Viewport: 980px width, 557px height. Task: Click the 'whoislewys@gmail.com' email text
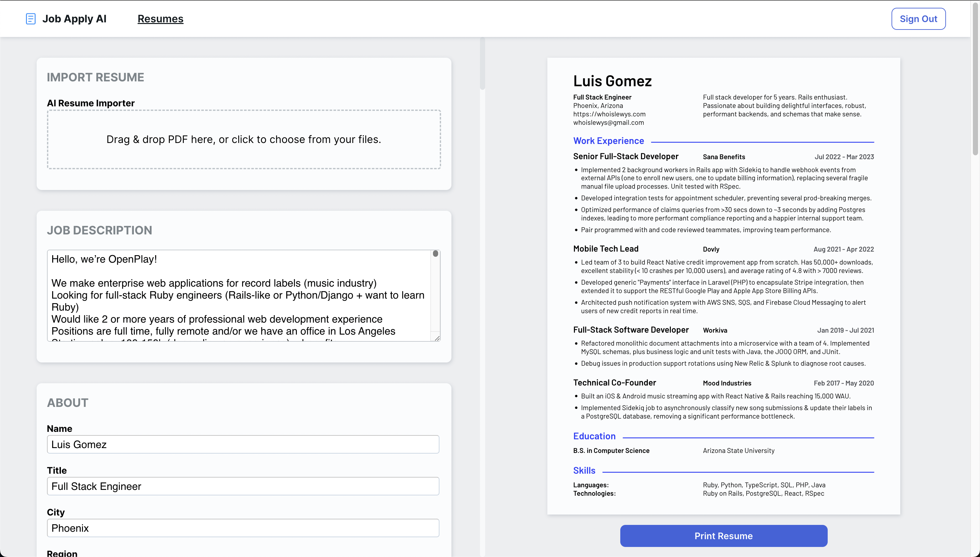pos(608,123)
